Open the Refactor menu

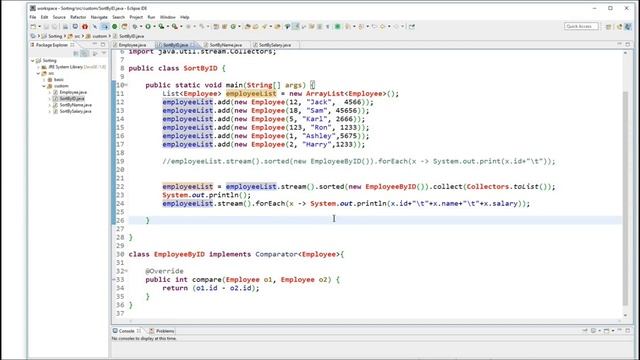coord(78,17)
